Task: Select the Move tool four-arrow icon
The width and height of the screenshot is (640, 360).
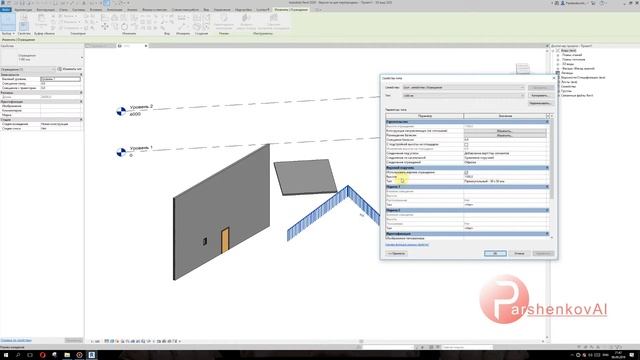Action: tap(105, 27)
